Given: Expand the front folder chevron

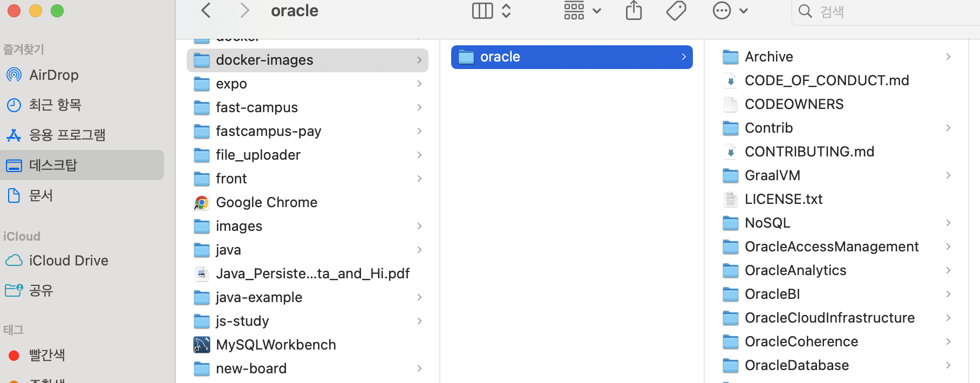Looking at the screenshot, I should (x=419, y=179).
